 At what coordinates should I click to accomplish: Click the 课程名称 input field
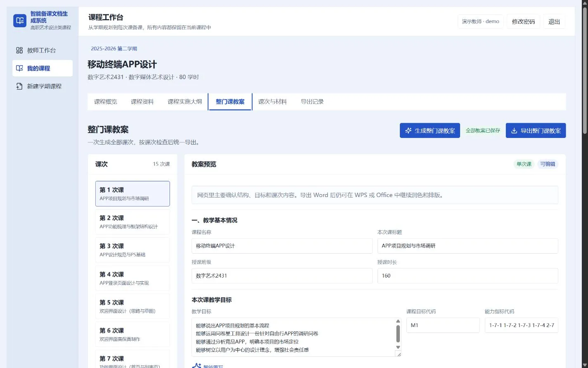(x=282, y=246)
